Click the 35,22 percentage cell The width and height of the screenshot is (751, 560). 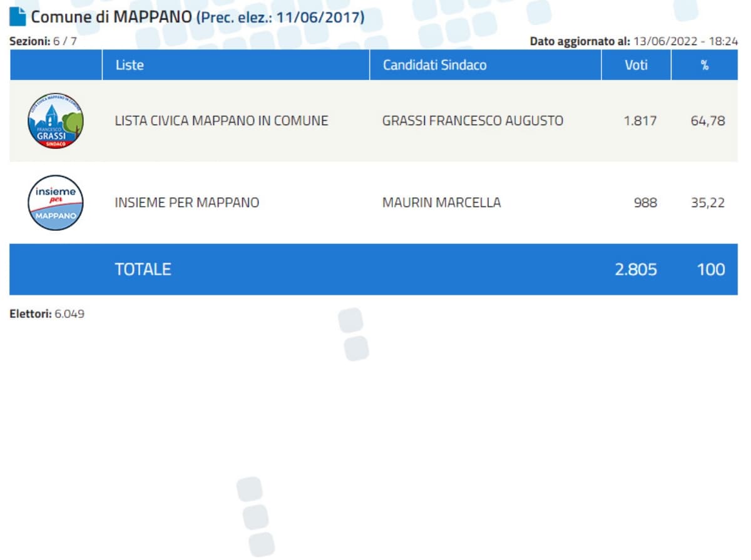tap(708, 203)
